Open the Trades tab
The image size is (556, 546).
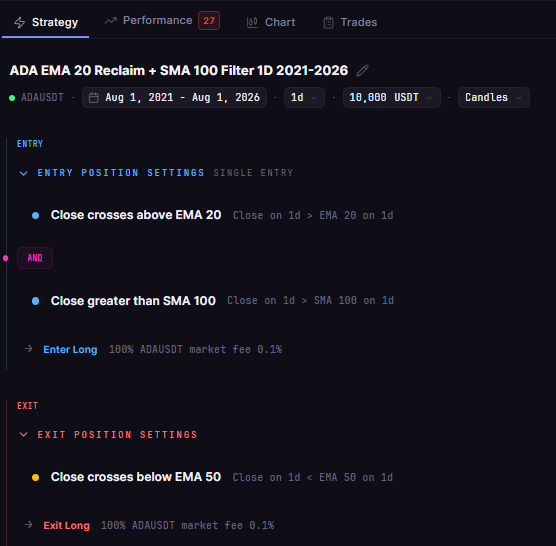click(x=350, y=22)
